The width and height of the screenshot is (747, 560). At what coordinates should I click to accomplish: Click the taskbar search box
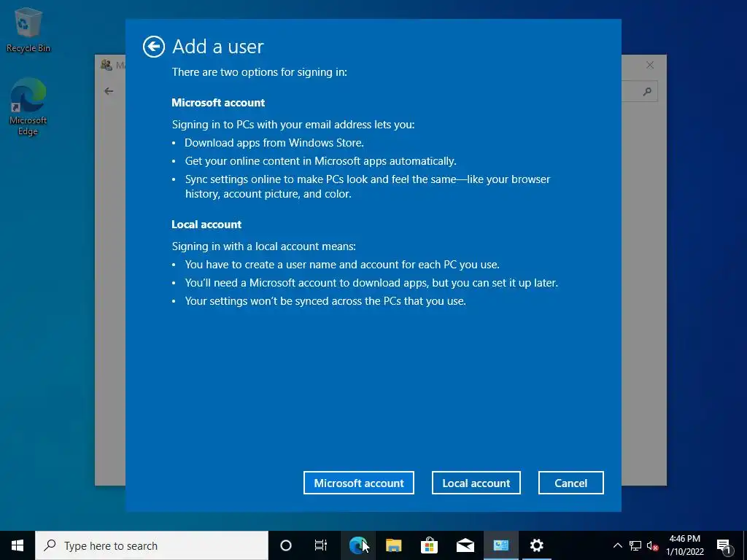tap(152, 545)
